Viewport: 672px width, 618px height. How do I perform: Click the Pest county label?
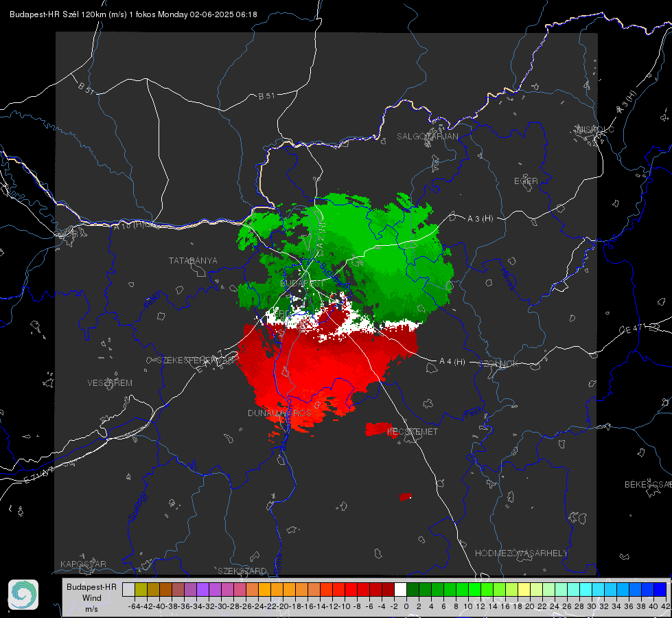click(x=472, y=413)
